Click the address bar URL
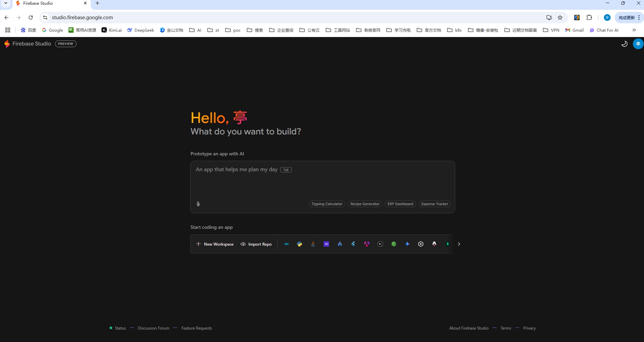Image resolution: width=644 pixels, height=342 pixels. (x=82, y=18)
